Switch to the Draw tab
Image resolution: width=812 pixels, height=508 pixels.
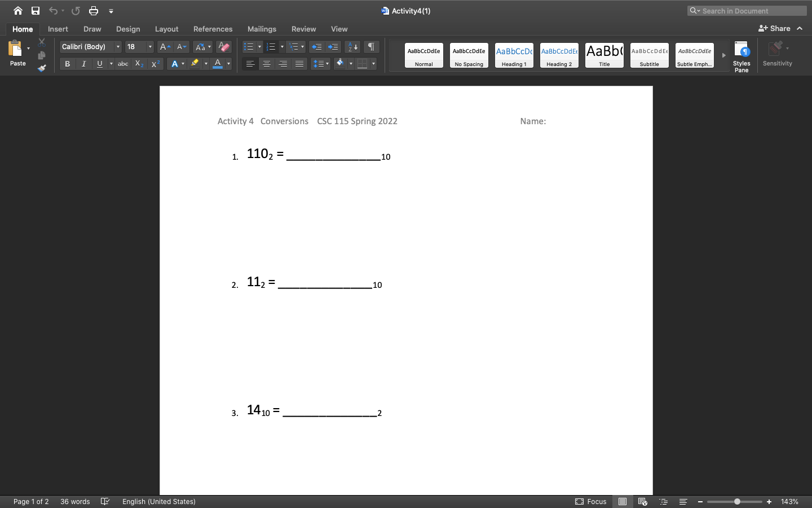(92, 29)
